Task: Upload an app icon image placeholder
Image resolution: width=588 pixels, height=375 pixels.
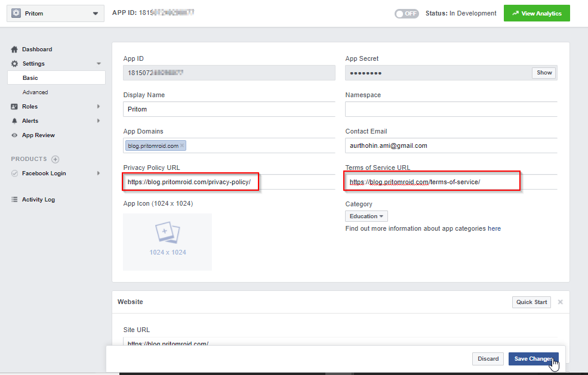Action: point(167,242)
